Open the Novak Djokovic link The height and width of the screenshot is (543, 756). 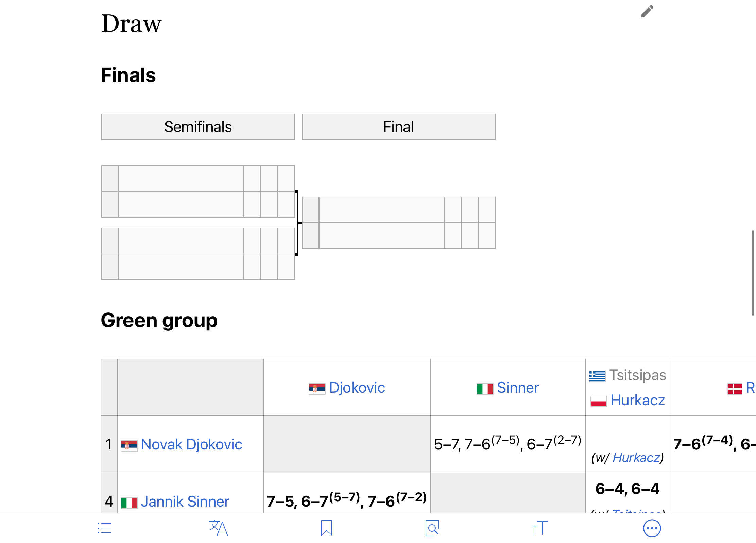[x=191, y=444]
